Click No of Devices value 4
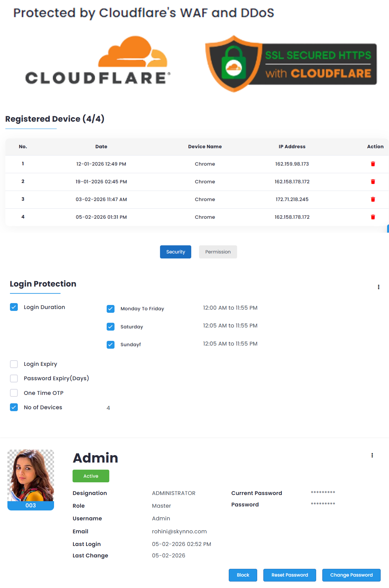Image resolution: width=389 pixels, height=588 pixels. pos(108,408)
